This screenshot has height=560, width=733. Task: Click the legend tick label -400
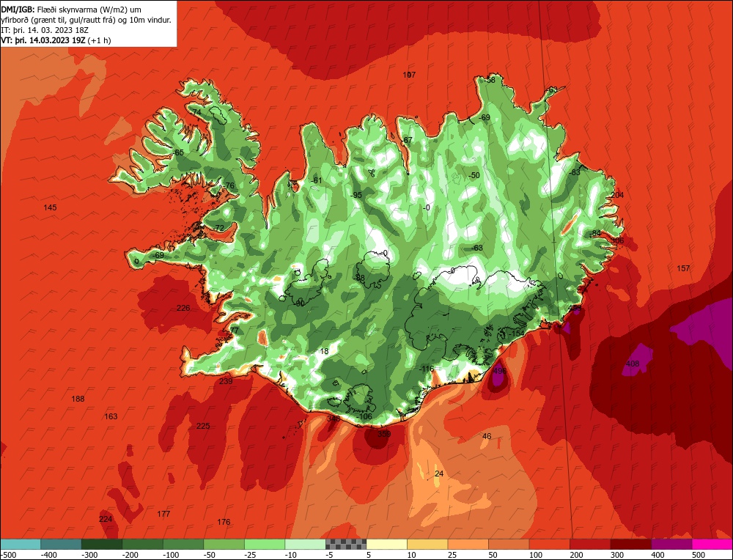click(x=48, y=555)
